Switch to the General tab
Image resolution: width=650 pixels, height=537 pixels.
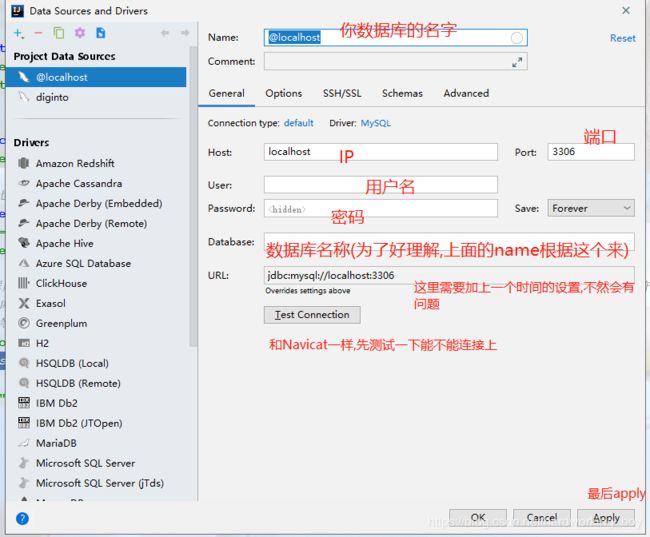(x=226, y=93)
